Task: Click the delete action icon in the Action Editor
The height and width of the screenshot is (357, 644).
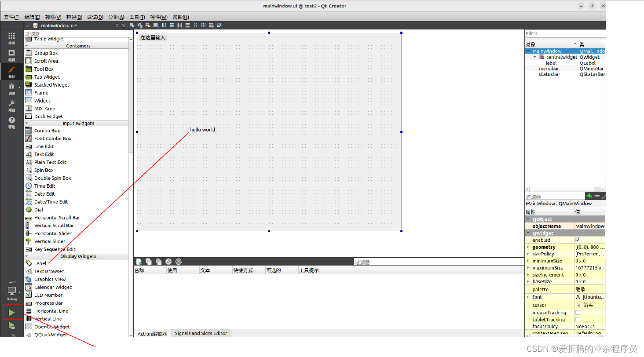Action: (x=168, y=262)
